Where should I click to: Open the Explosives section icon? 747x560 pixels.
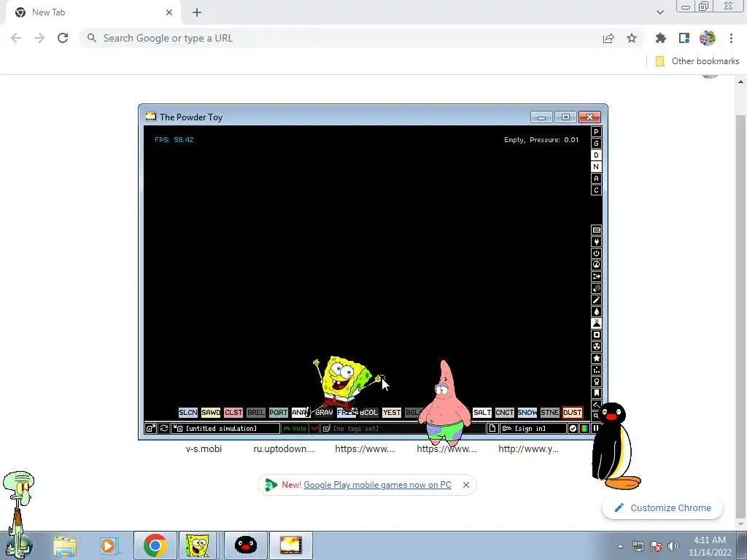596,288
